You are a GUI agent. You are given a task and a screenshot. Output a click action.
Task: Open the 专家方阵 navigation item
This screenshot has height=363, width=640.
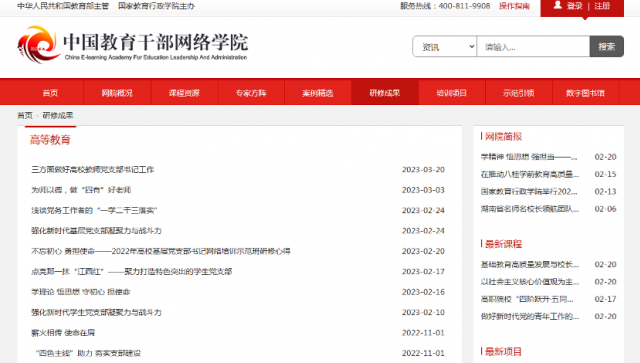pos(251,93)
